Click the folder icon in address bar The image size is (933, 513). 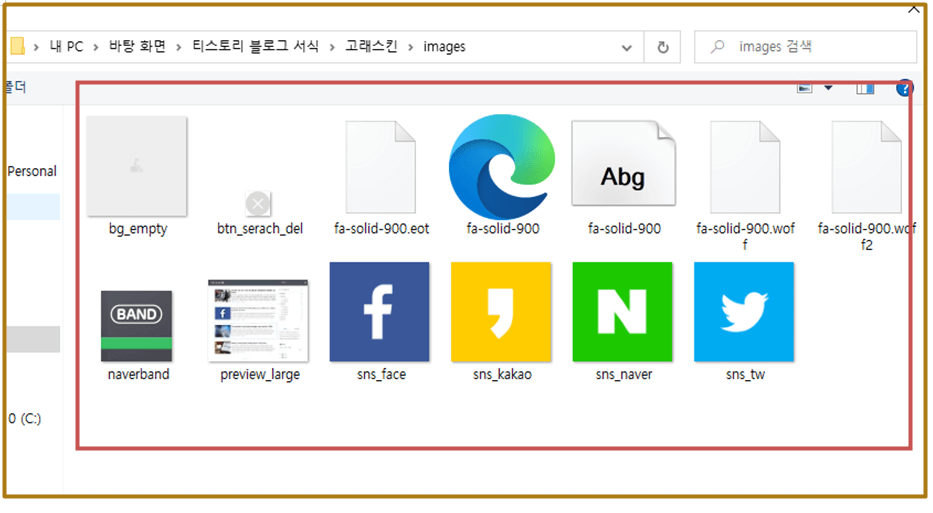point(17,46)
